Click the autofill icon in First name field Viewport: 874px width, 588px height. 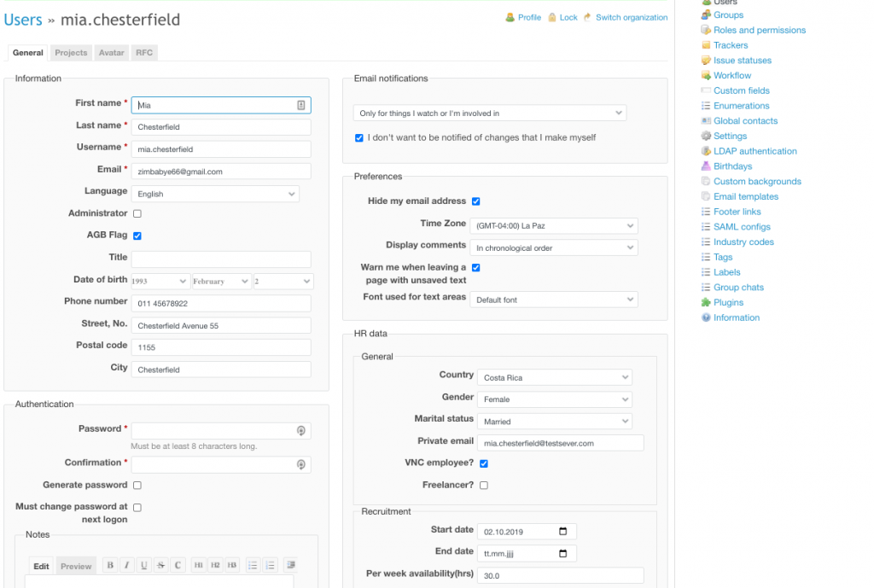click(x=301, y=105)
